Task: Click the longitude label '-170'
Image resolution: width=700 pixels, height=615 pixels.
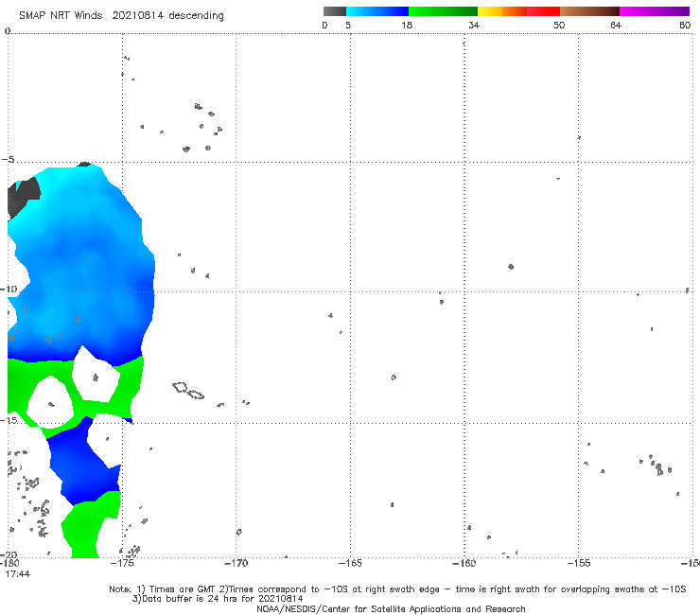Action: click(x=236, y=563)
